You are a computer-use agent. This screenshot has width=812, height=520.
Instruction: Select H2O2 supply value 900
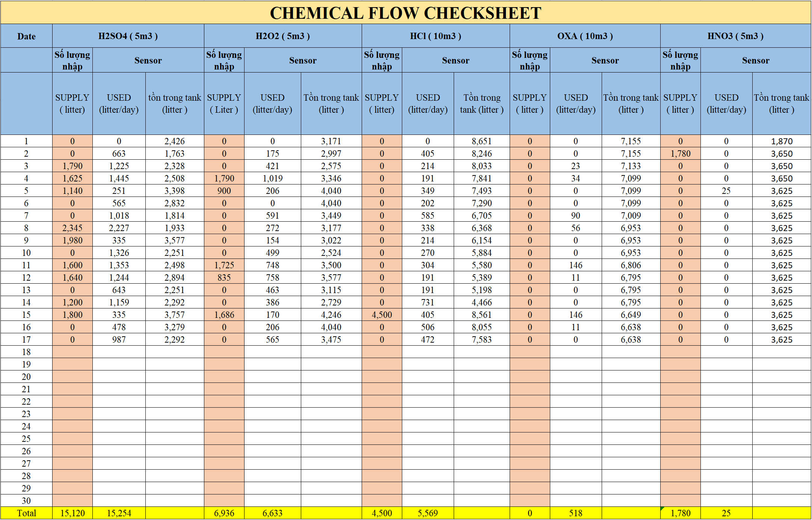click(224, 191)
